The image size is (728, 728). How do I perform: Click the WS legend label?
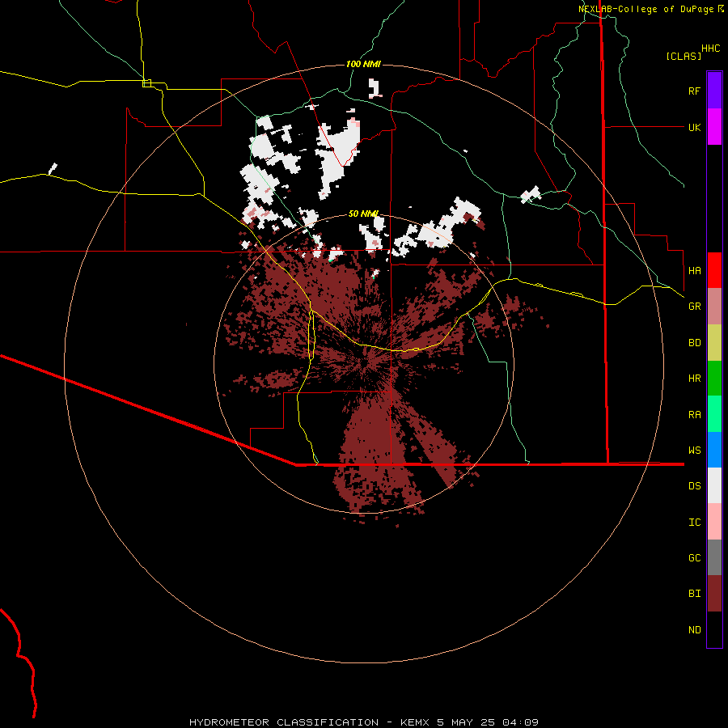point(694,451)
